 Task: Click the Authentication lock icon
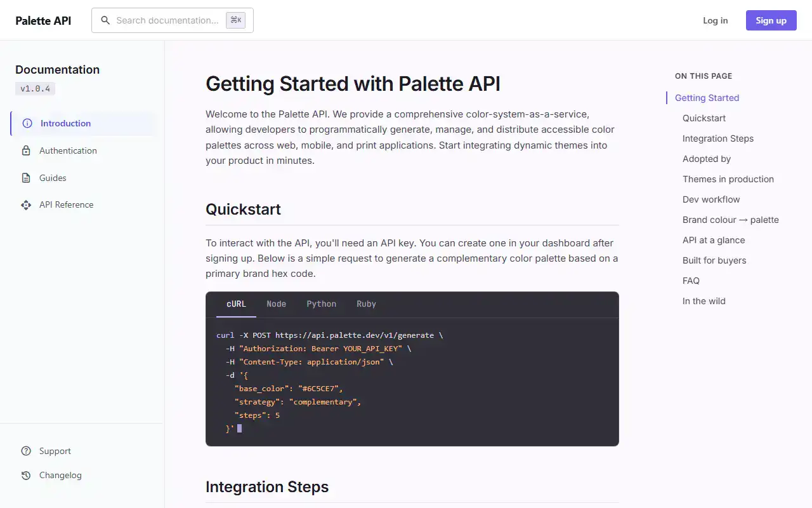point(26,150)
